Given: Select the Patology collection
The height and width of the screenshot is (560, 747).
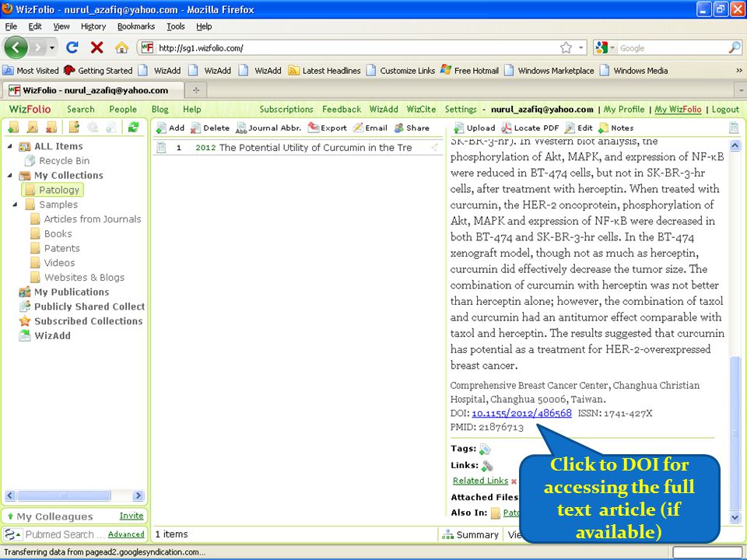Looking at the screenshot, I should coord(52,190).
